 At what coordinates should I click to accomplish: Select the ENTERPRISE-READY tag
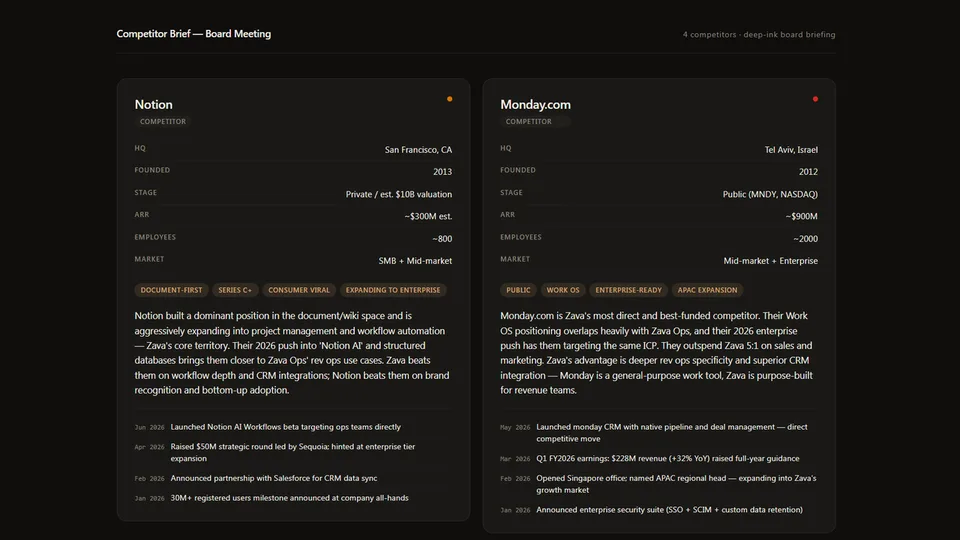(x=628, y=290)
